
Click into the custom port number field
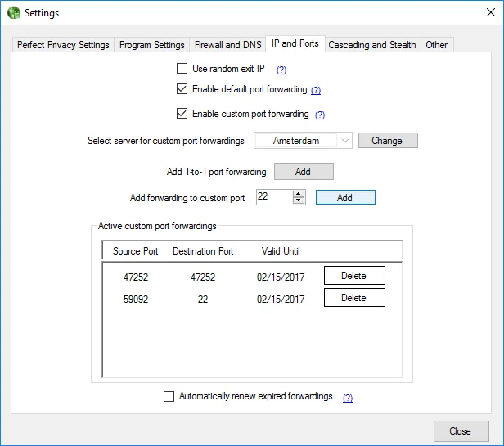[273, 197]
